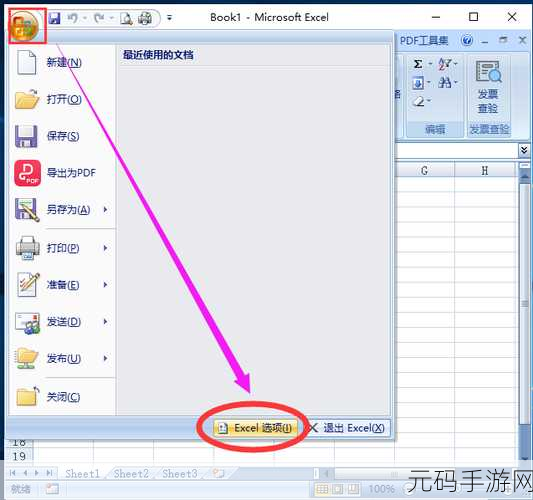
Task: Undo using quick access toolbar arrow
Action: [72, 18]
